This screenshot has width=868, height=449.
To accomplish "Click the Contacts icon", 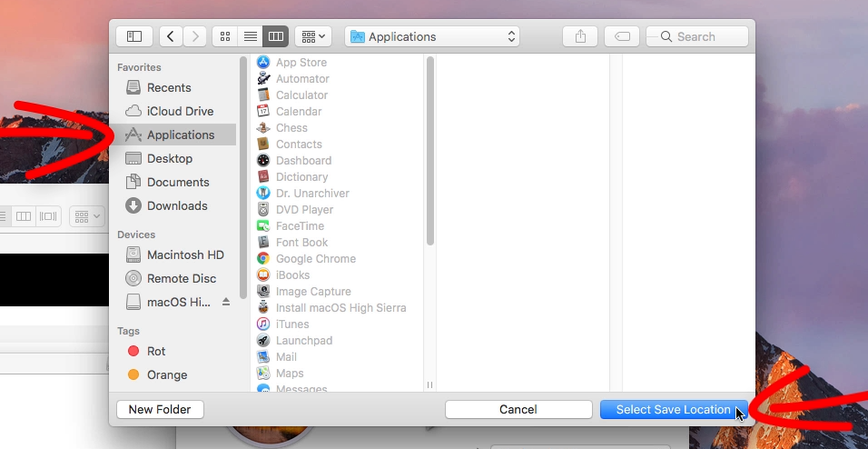I will click(263, 145).
